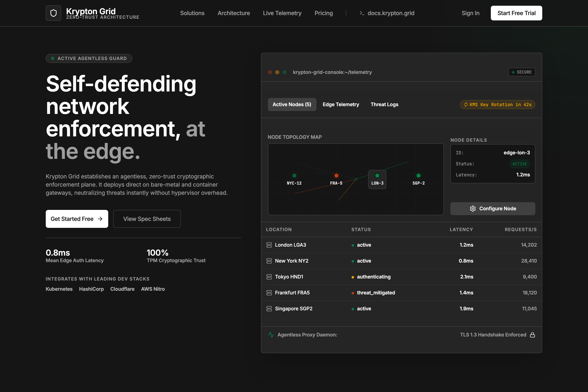Viewport: 588px width, 392px height.
Task: Select the New York NY2 row name
Action: click(292, 261)
